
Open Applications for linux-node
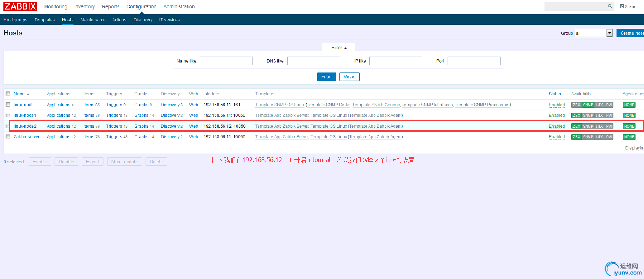(x=59, y=105)
